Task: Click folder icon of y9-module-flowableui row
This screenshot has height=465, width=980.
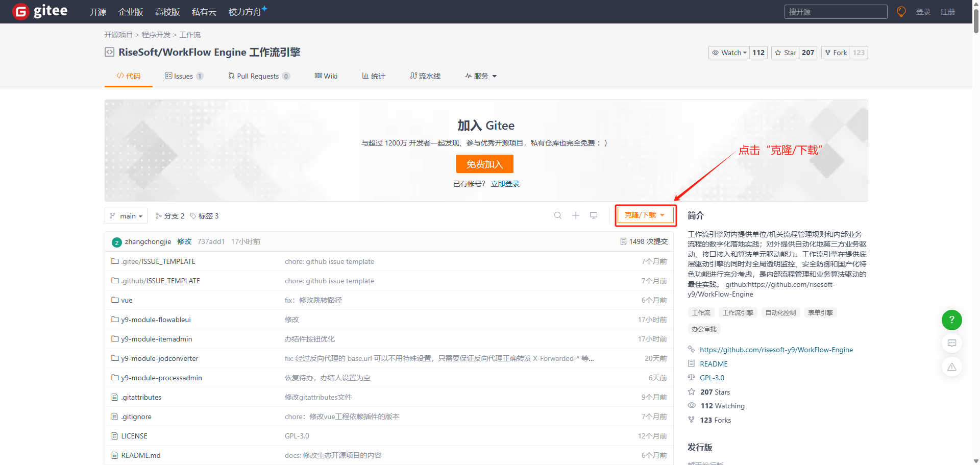Action: [115, 320]
